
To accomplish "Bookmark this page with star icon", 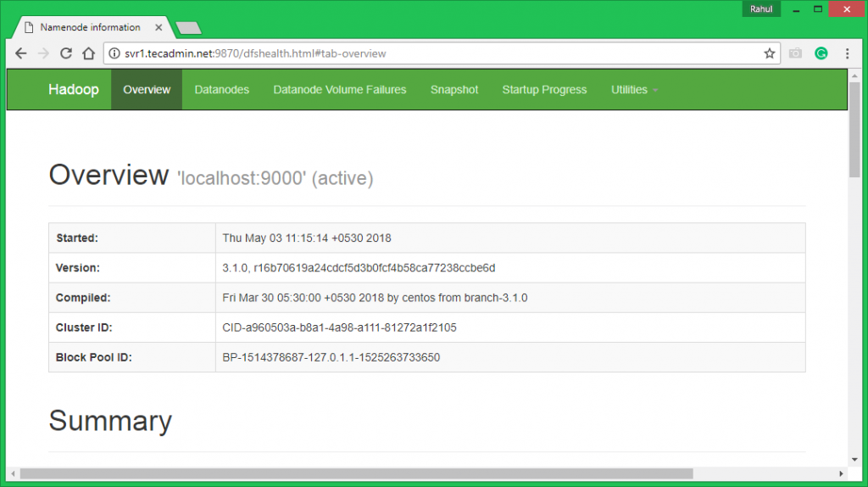I will coord(769,53).
